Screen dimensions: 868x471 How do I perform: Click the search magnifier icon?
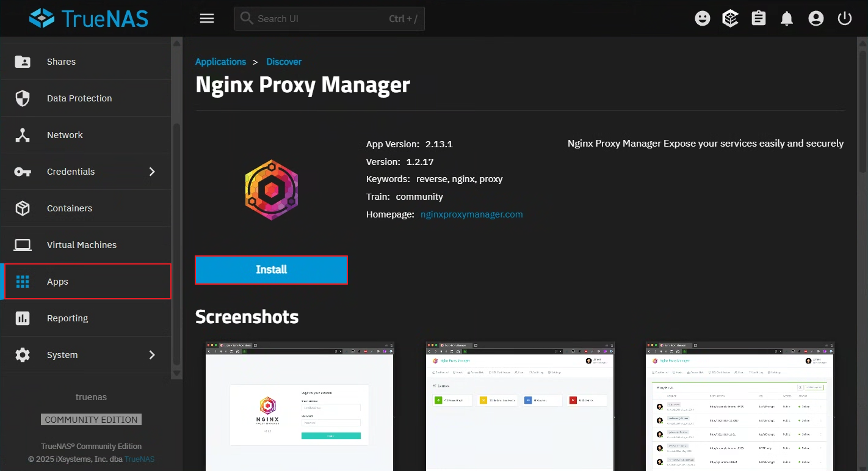coord(247,18)
